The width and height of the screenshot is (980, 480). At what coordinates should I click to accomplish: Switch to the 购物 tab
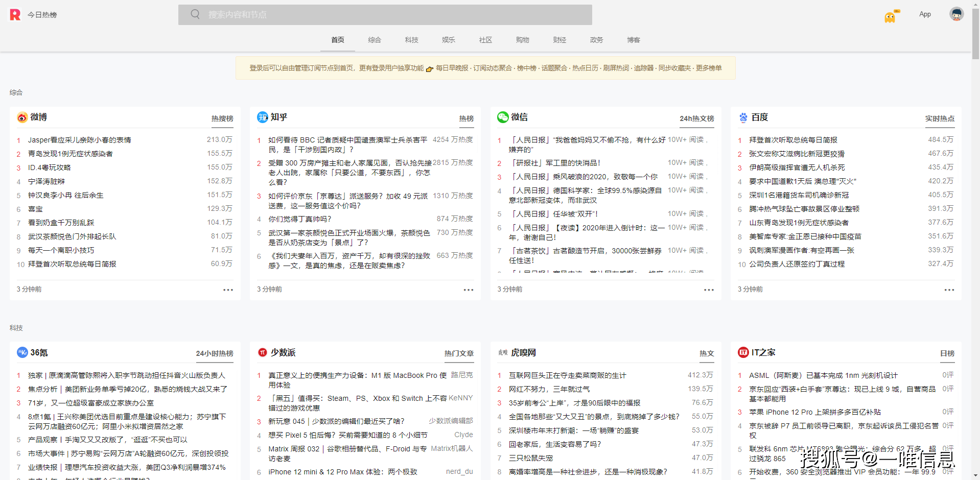click(x=523, y=40)
